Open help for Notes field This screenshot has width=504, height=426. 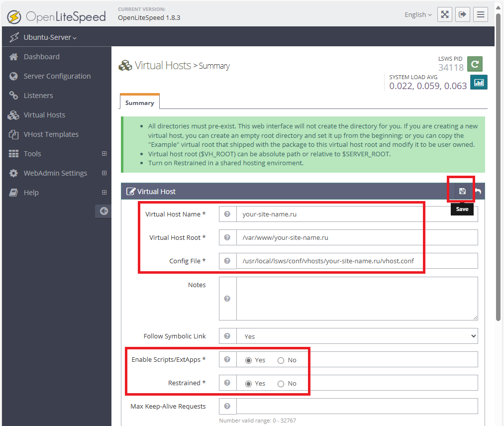pyautogui.click(x=227, y=299)
